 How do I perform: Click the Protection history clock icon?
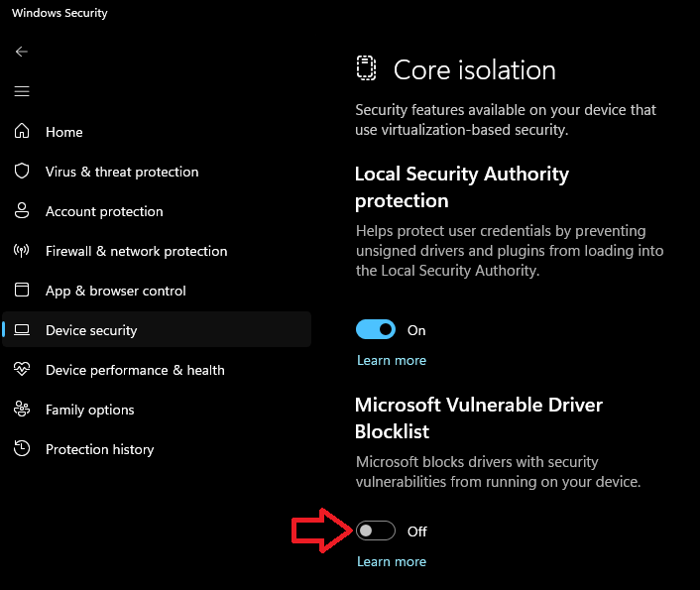[22, 449]
